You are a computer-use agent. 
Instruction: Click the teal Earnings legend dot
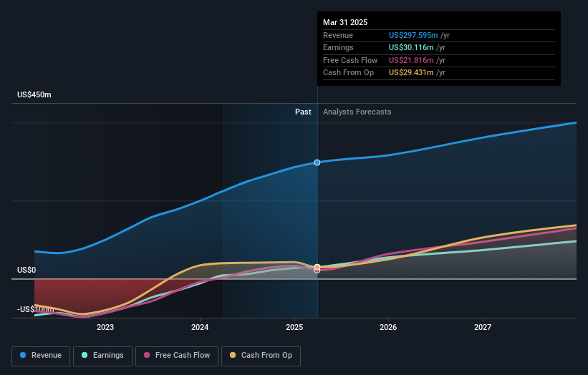pyautogui.click(x=85, y=355)
